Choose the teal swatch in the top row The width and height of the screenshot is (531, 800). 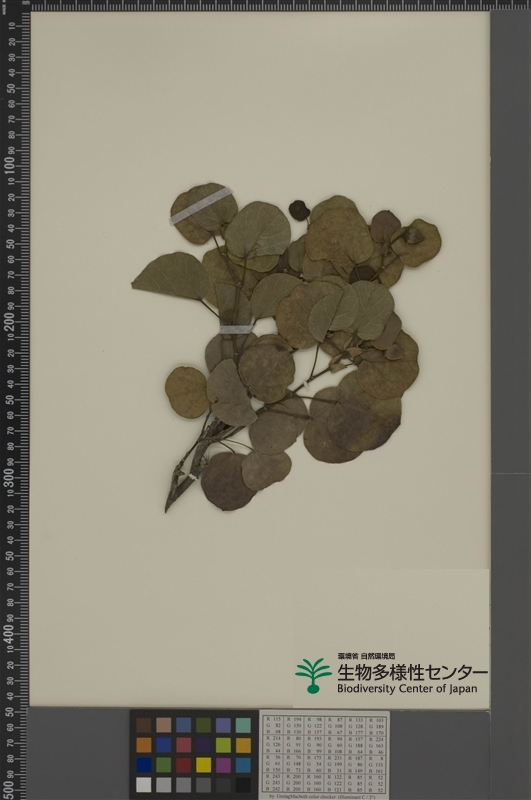point(243,725)
